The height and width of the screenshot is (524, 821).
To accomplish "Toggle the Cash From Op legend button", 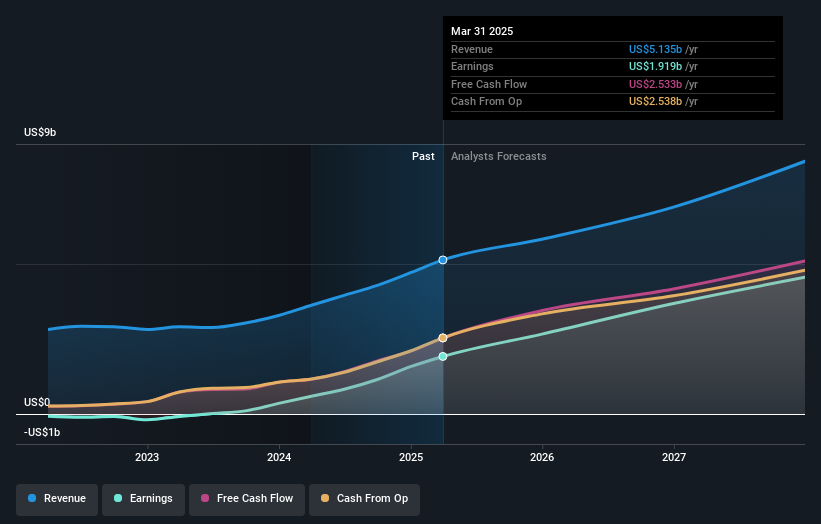I will tap(364, 499).
